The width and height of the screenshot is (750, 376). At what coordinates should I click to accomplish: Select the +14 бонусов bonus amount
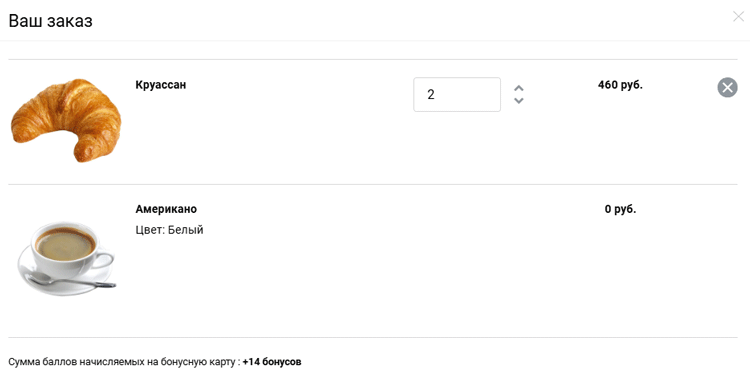[272, 362]
